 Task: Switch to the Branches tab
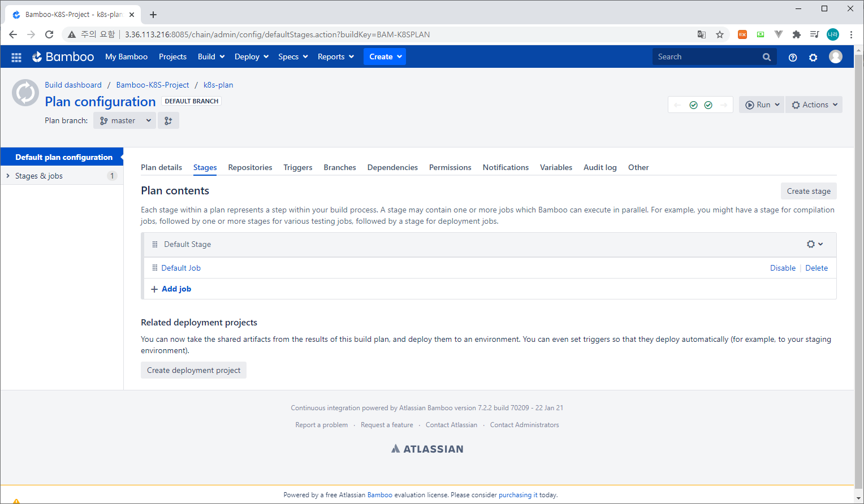pos(340,167)
